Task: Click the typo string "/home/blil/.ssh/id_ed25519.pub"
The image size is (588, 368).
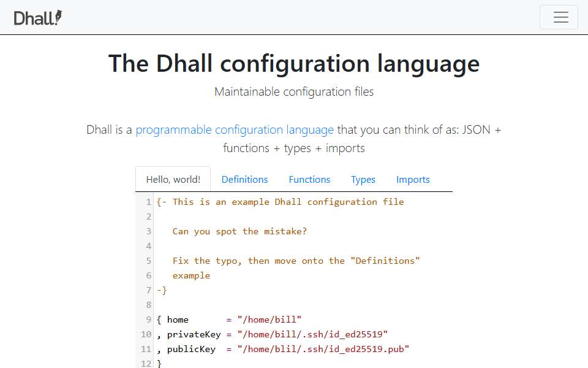Action: 323,349
